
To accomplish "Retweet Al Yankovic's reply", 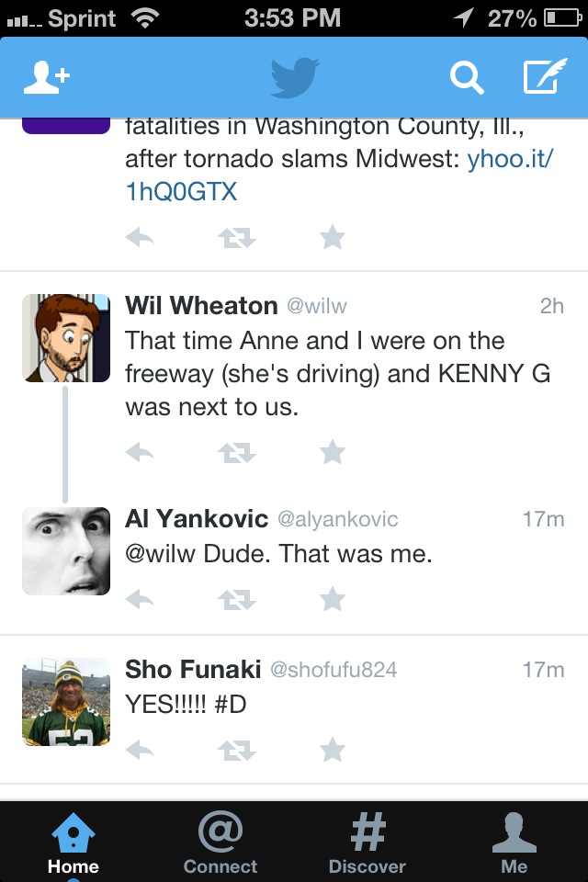I will (x=236, y=600).
